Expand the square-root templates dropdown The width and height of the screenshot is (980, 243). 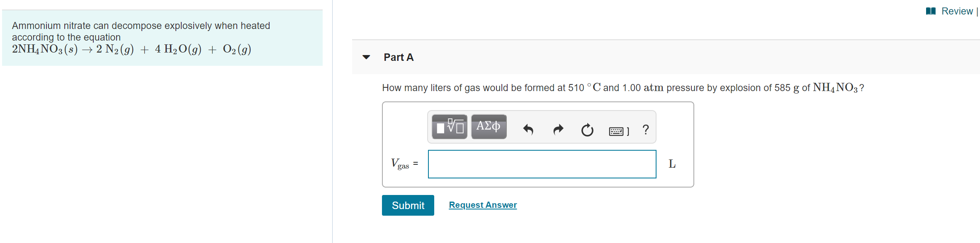[x=449, y=127]
